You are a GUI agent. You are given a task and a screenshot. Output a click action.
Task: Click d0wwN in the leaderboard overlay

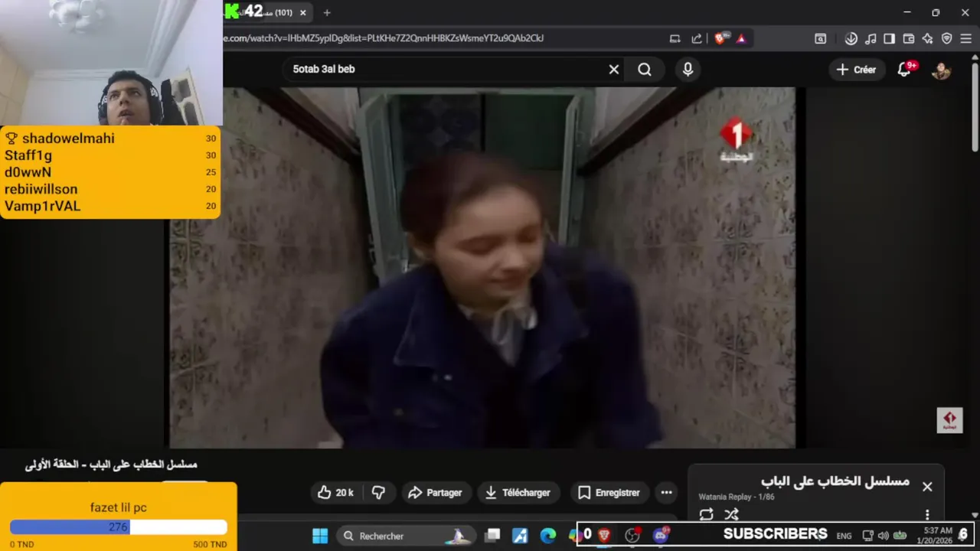tap(28, 172)
